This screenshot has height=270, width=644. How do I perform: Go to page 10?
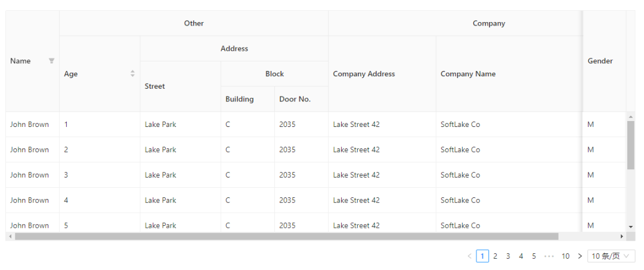(x=565, y=256)
